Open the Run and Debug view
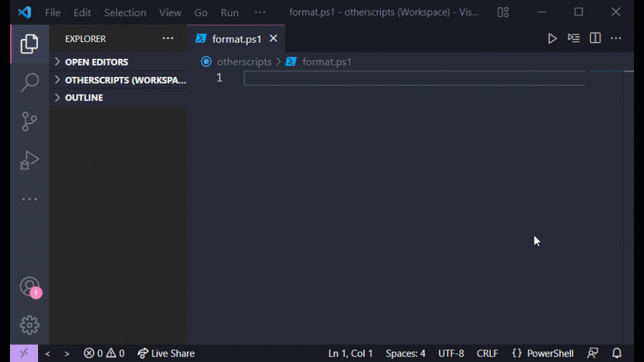The height and width of the screenshot is (362, 644). point(29,160)
